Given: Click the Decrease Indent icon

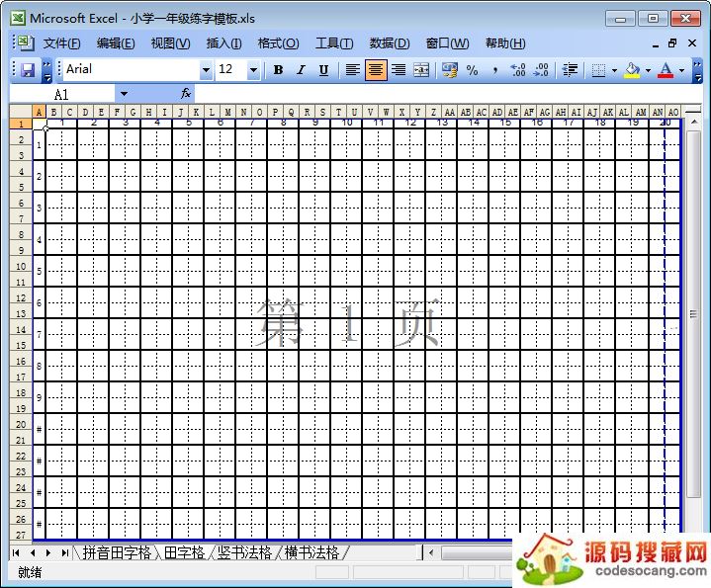Looking at the screenshot, I should [570, 70].
